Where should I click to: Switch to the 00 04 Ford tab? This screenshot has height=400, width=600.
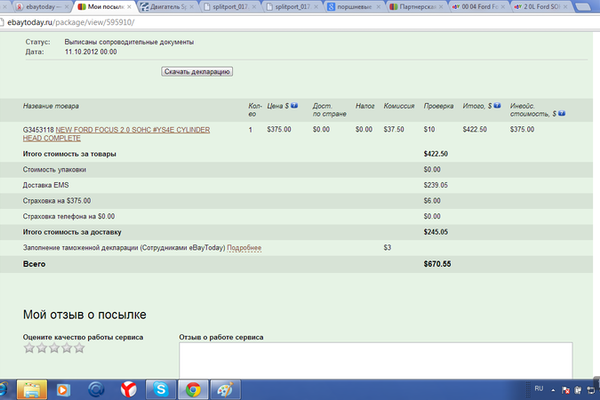pyautogui.click(x=477, y=7)
